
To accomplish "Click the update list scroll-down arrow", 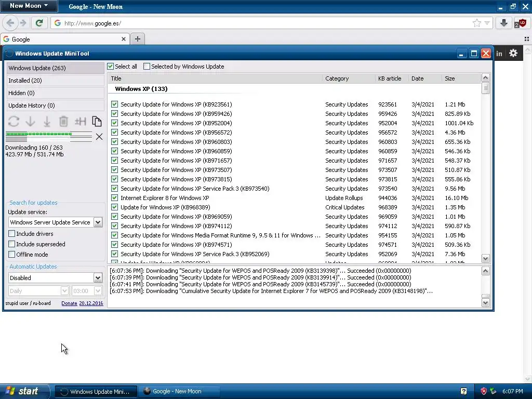I will (x=486, y=259).
